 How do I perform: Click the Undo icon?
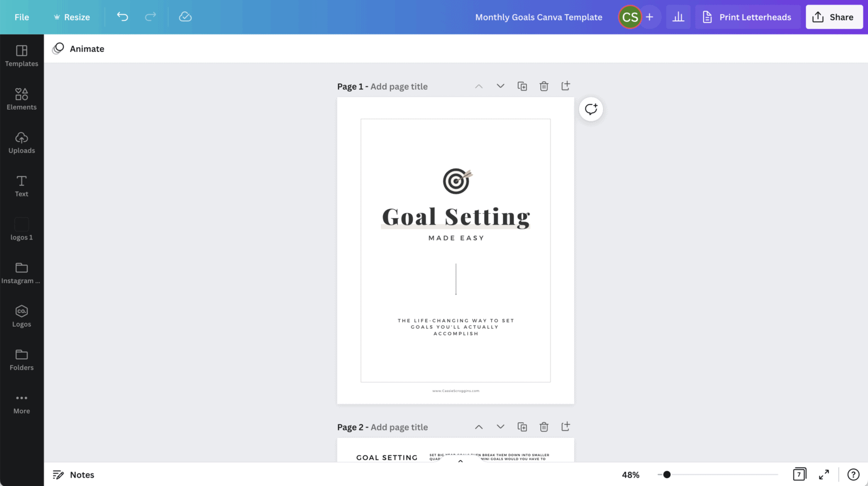click(x=122, y=17)
